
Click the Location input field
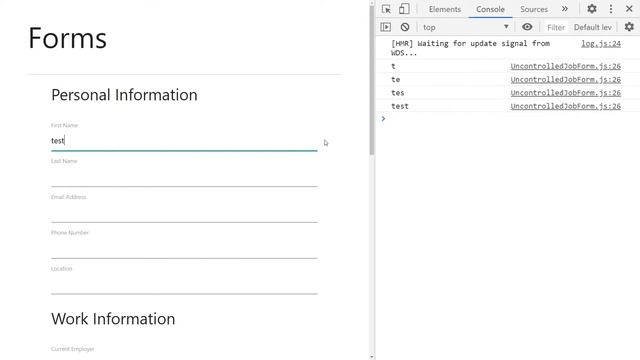[184, 284]
